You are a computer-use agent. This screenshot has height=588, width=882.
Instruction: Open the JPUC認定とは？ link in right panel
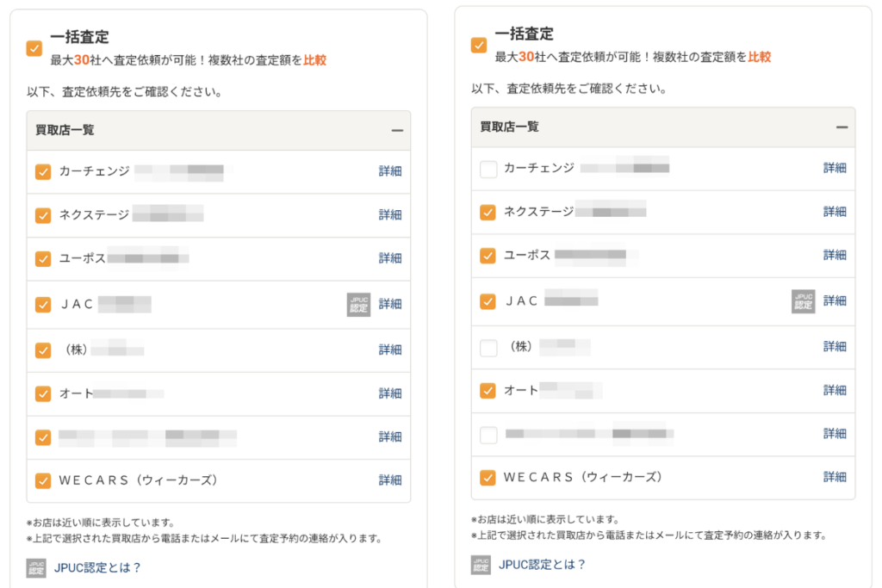542,565
